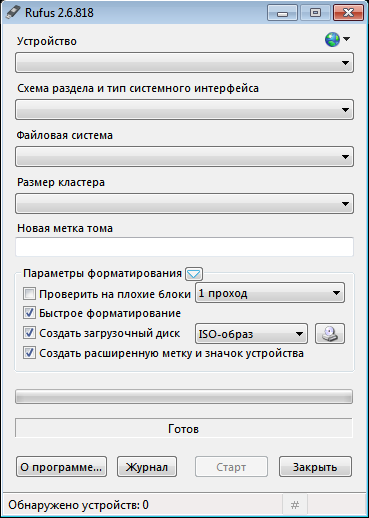Close the Rufus window via title bar X
This screenshot has width=369, height=518.
tap(348, 13)
